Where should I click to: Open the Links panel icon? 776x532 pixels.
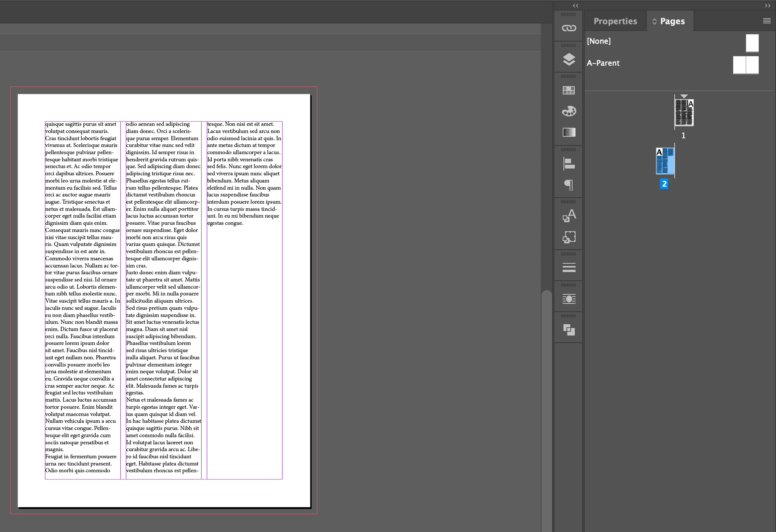coord(569,28)
